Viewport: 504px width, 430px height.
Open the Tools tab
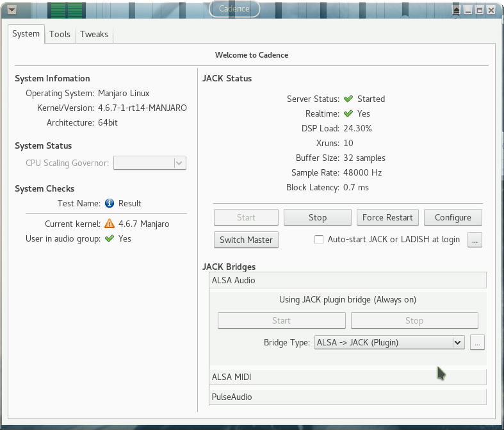(x=60, y=34)
